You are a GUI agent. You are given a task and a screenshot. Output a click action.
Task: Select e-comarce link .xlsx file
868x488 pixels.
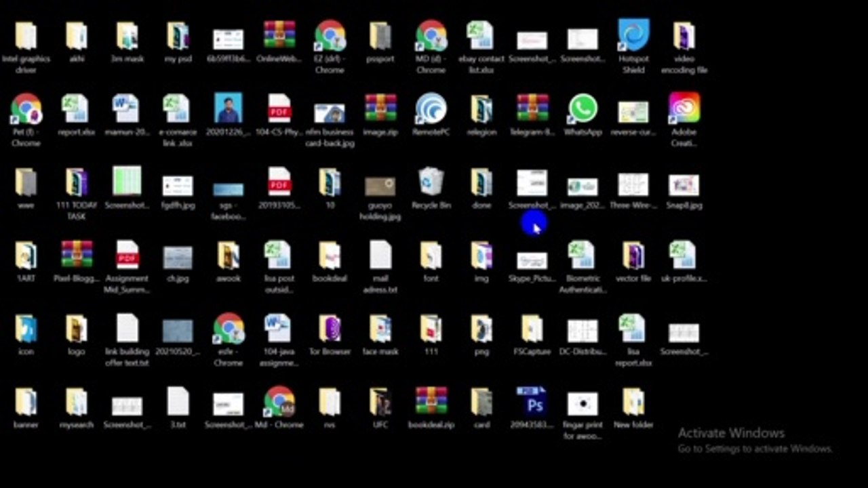(178, 109)
